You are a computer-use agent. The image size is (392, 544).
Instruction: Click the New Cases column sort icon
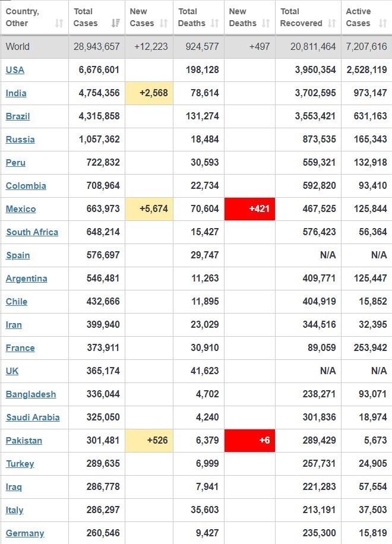click(x=165, y=23)
